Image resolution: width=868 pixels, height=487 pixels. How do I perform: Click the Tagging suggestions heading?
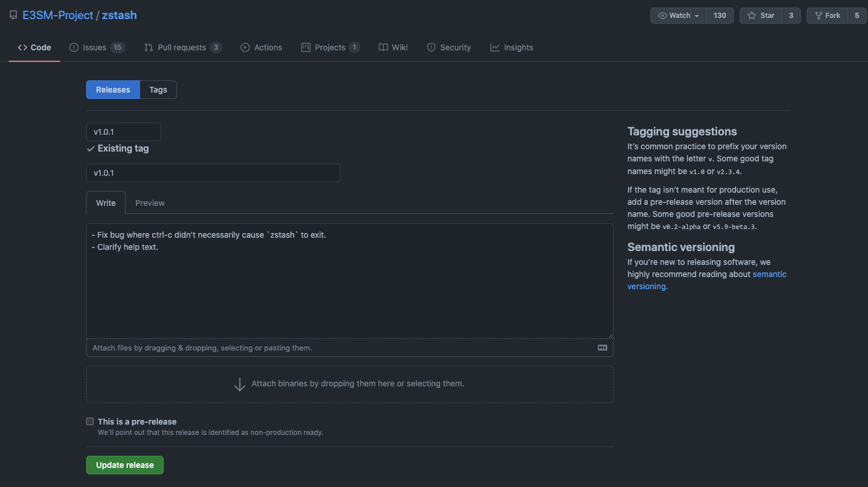pyautogui.click(x=682, y=131)
